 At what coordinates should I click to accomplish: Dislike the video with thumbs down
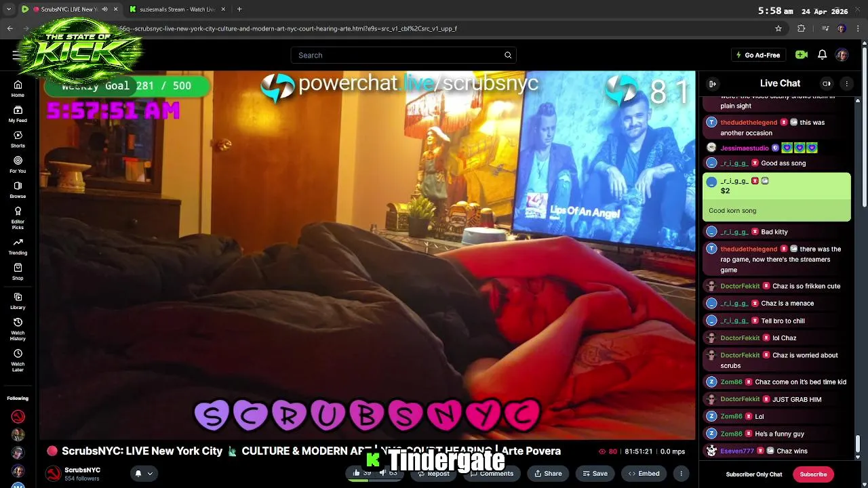(x=389, y=473)
